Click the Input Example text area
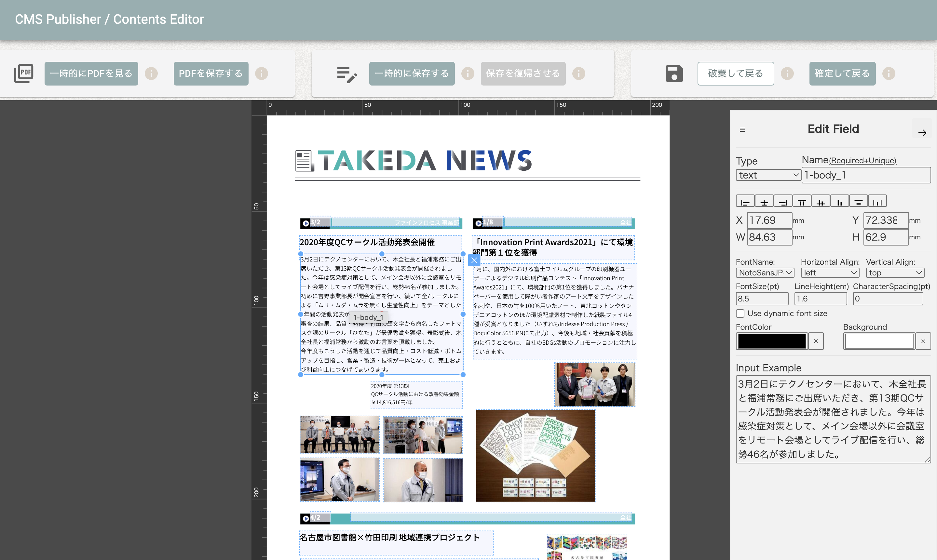The image size is (937, 560). click(x=833, y=419)
